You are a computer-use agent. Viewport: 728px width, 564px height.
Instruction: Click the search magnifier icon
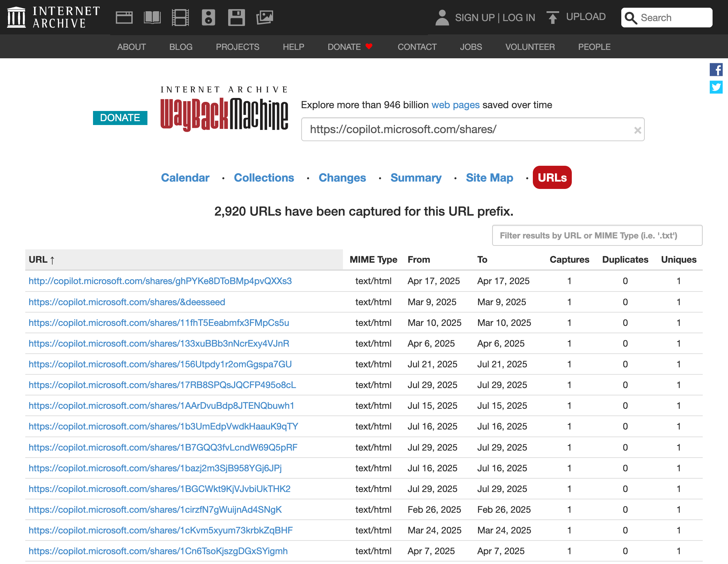pyautogui.click(x=631, y=18)
